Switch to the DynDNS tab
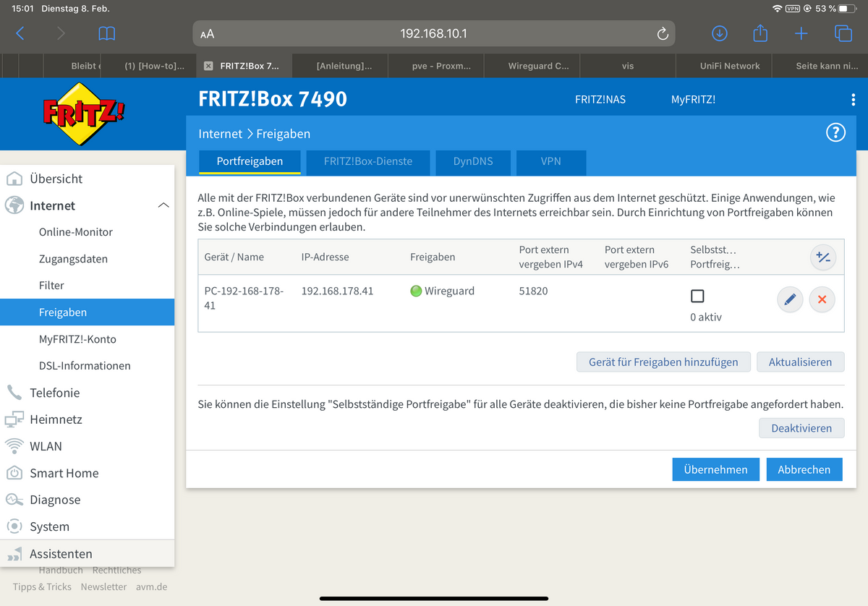The width and height of the screenshot is (868, 606). pyautogui.click(x=473, y=162)
